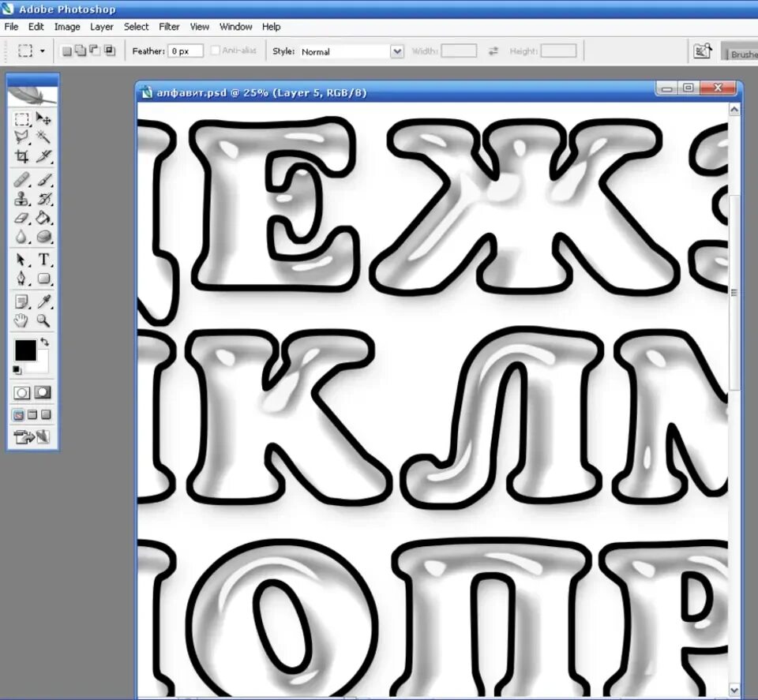Set Add to selection mode
Screen dimensions: 758x700
(81, 51)
